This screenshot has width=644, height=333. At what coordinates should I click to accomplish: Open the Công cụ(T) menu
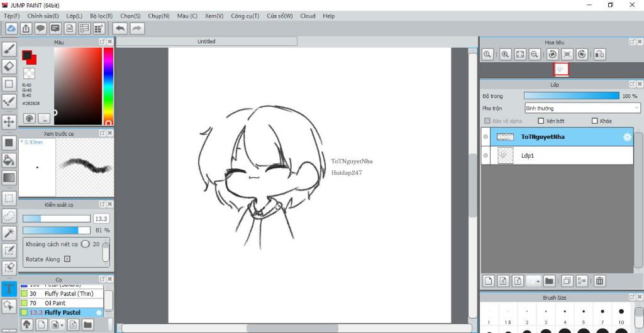click(245, 16)
